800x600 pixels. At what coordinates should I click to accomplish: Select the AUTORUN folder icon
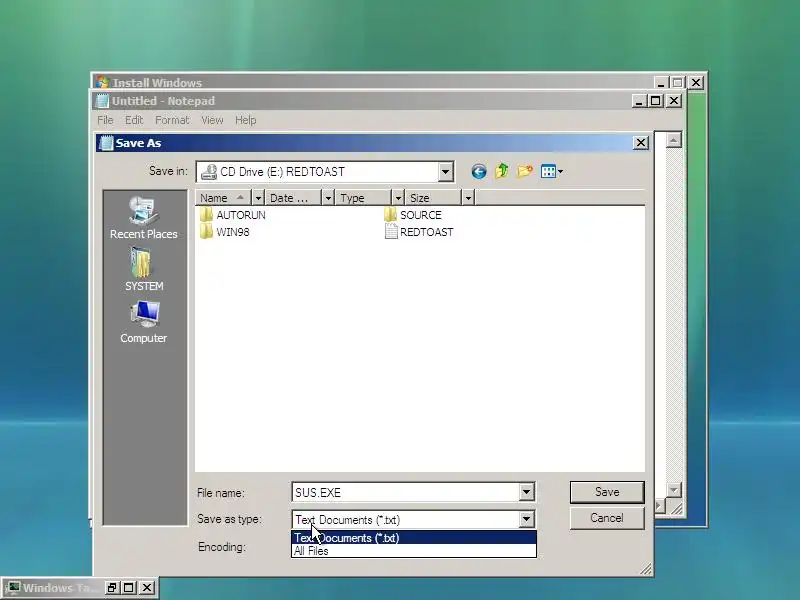206,215
